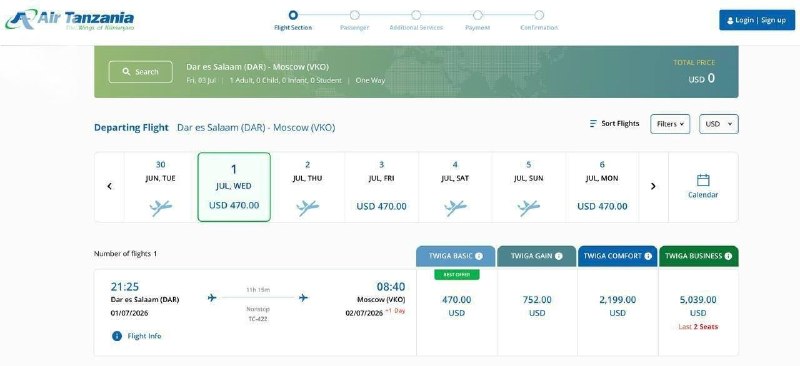Go to next dates with right arrow

coord(653,186)
